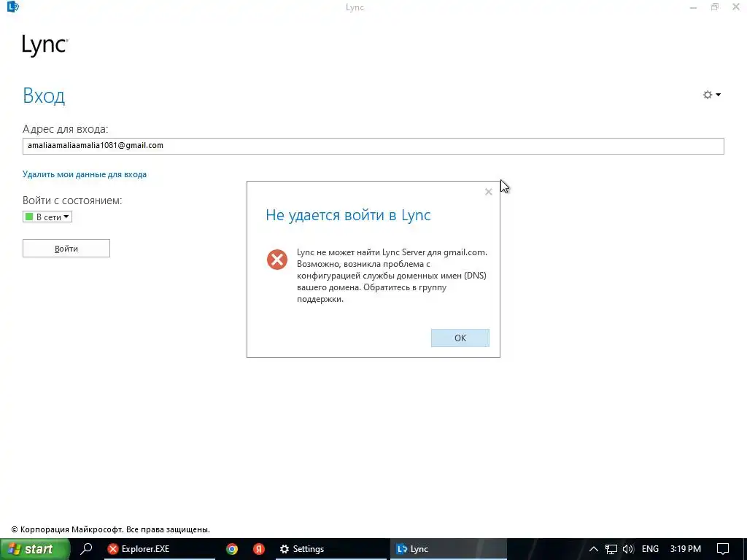The height and width of the screenshot is (560, 747).
Task: Switch the ENG input language indicator
Action: tap(650, 549)
